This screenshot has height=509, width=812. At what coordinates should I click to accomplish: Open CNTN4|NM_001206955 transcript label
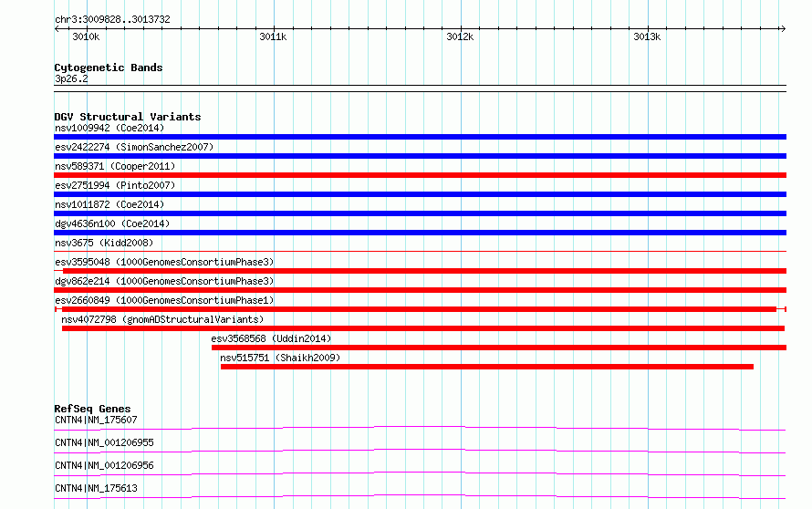pyautogui.click(x=104, y=442)
